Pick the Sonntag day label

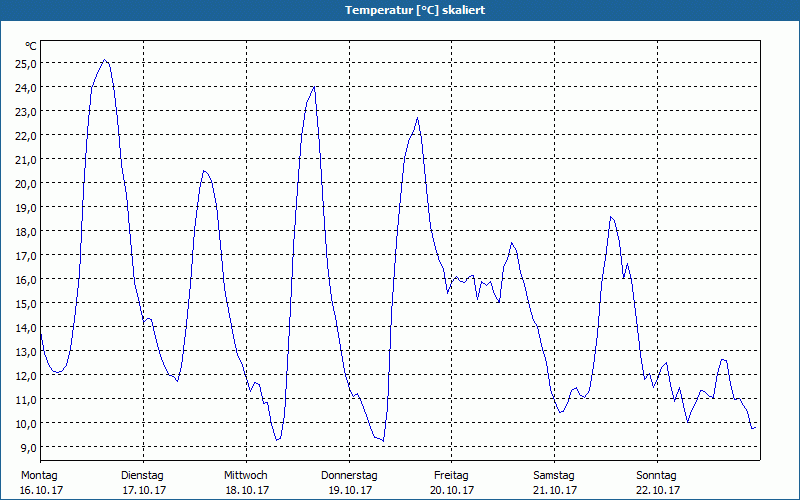tap(656, 475)
